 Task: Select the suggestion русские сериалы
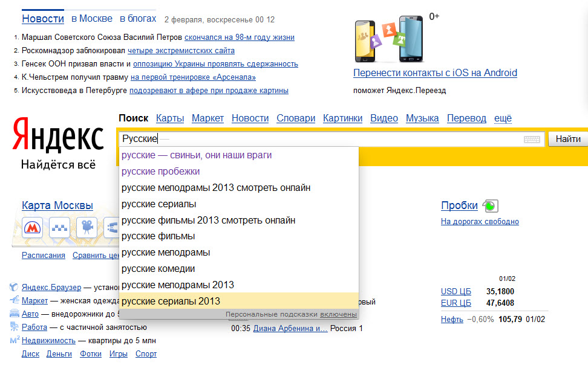(239, 204)
